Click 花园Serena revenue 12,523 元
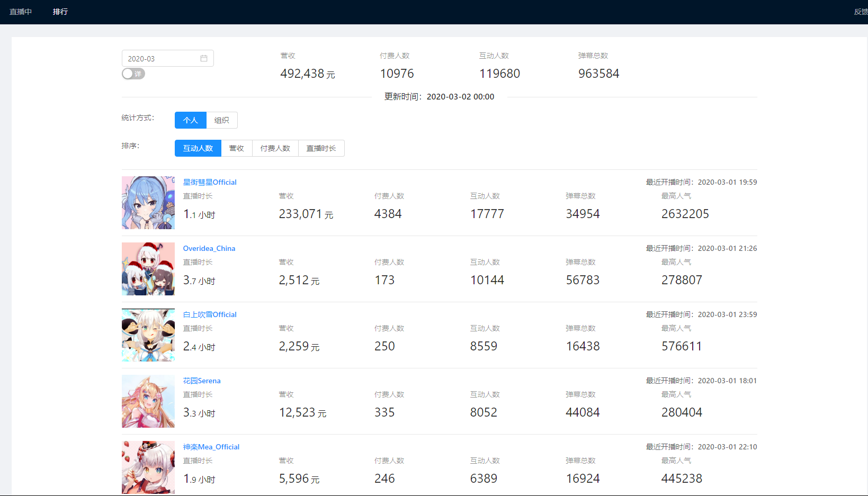This screenshot has height=496, width=868. click(x=303, y=412)
